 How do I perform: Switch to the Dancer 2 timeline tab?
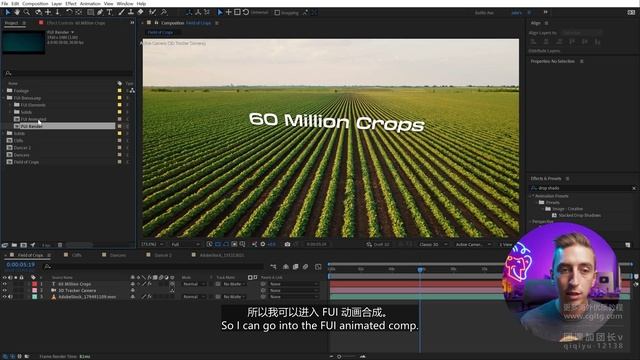point(162,255)
